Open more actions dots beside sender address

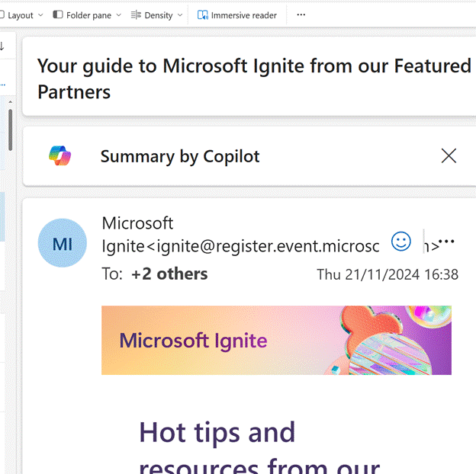point(446,242)
